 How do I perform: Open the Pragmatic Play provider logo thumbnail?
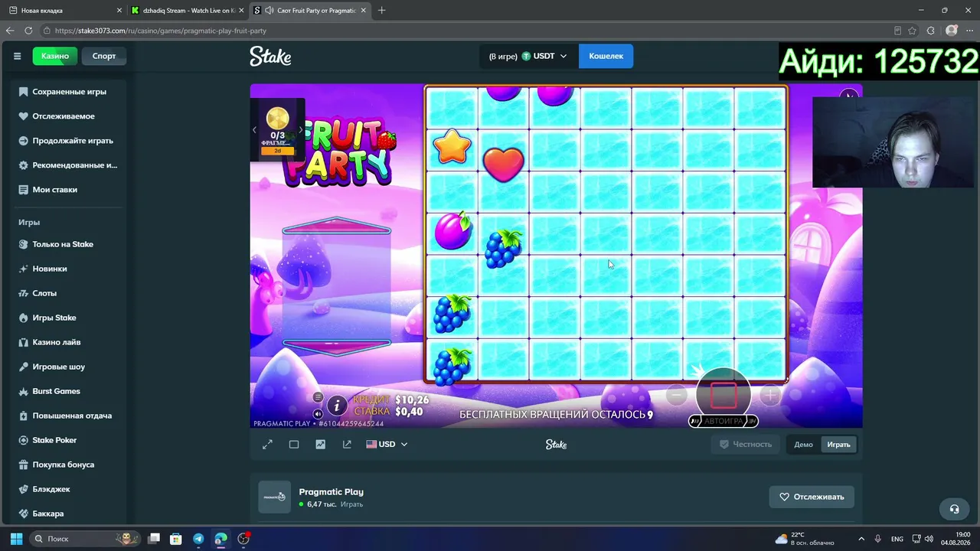coord(274,497)
